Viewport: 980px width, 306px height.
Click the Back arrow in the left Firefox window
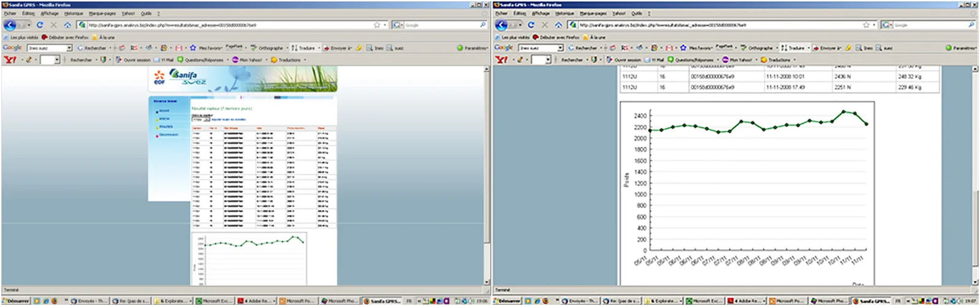pos(10,25)
